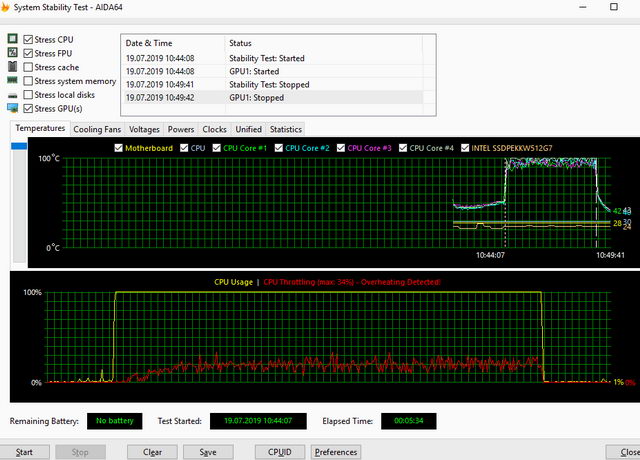The height and width of the screenshot is (460, 640).
Task: Click the blue graph scale slider handle
Action: point(19,146)
